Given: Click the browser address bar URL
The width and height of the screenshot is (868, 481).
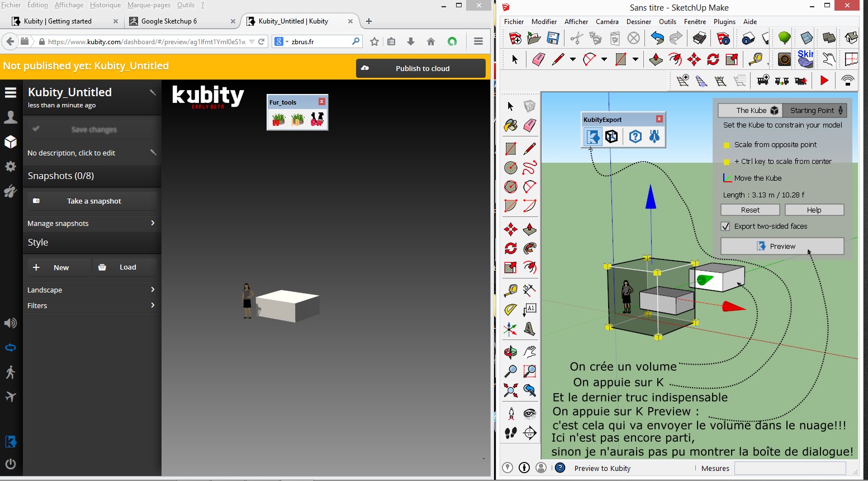Looking at the screenshot, I should click(x=146, y=41).
